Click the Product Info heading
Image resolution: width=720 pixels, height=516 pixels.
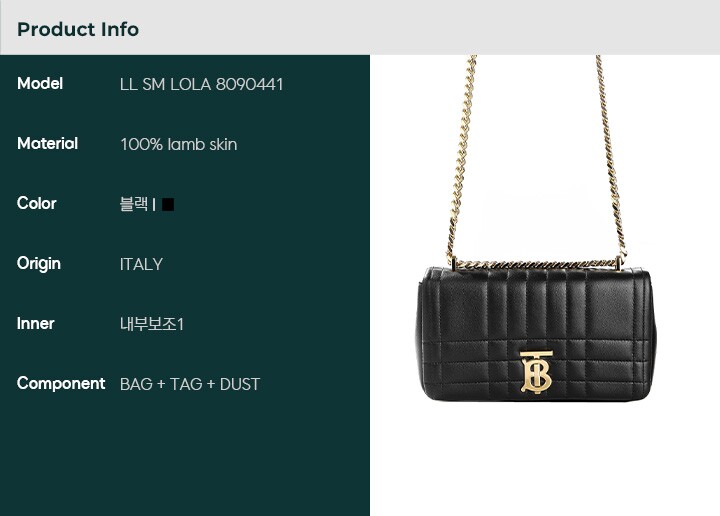click(78, 29)
